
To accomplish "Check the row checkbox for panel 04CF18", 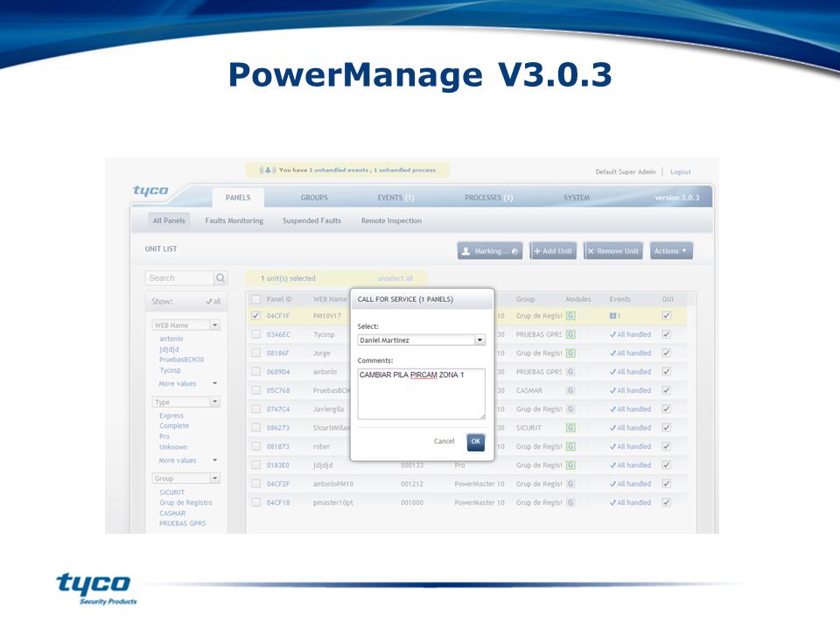I will pos(256,502).
